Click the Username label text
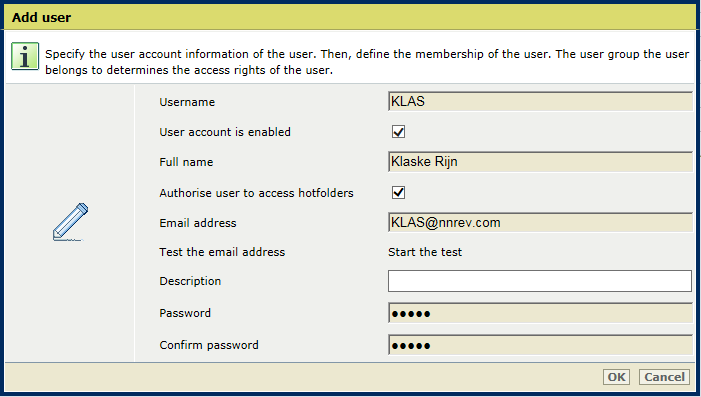This screenshot has width=701, height=397. point(187,102)
